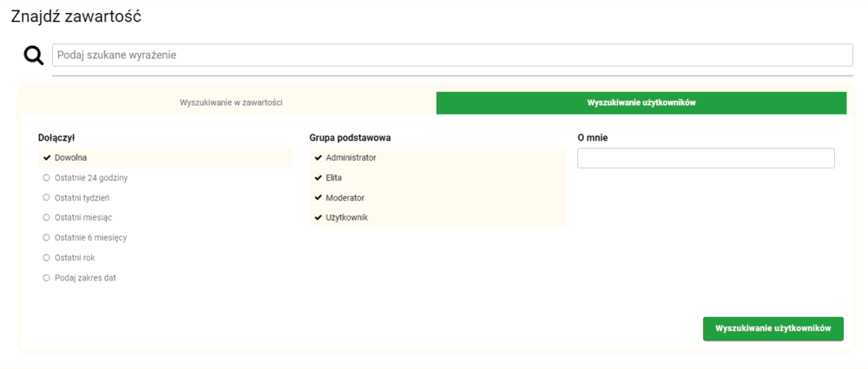Click the checkmark icon next to 'Administrator'
Viewport: 868px width, 369px height.
tap(319, 158)
